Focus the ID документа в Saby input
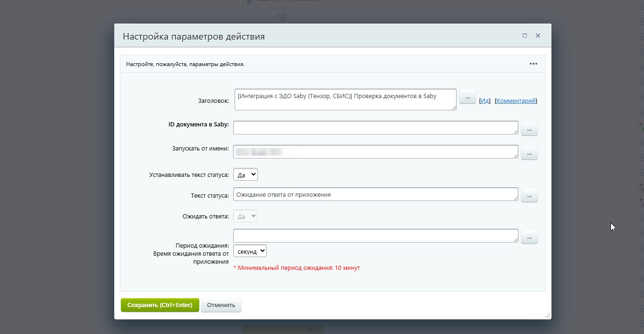Viewport: 644px width, 334px height. click(x=375, y=128)
